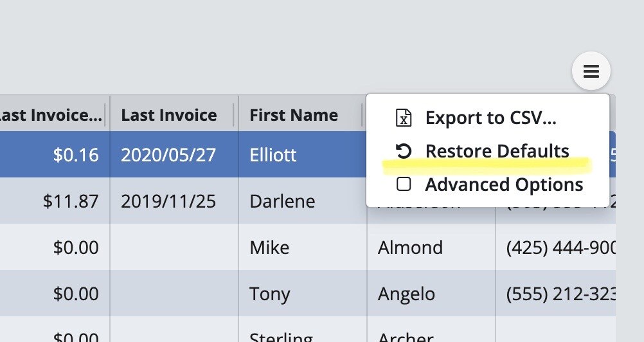This screenshot has width=644, height=342.
Task: Click the Restore Defaults circular arrow icon
Action: pos(403,151)
